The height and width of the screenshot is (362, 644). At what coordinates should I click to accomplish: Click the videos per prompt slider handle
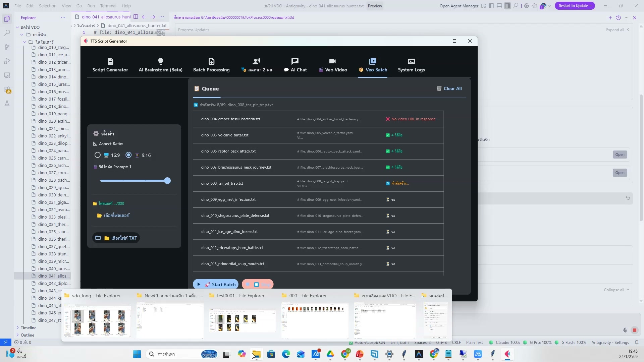click(x=167, y=181)
